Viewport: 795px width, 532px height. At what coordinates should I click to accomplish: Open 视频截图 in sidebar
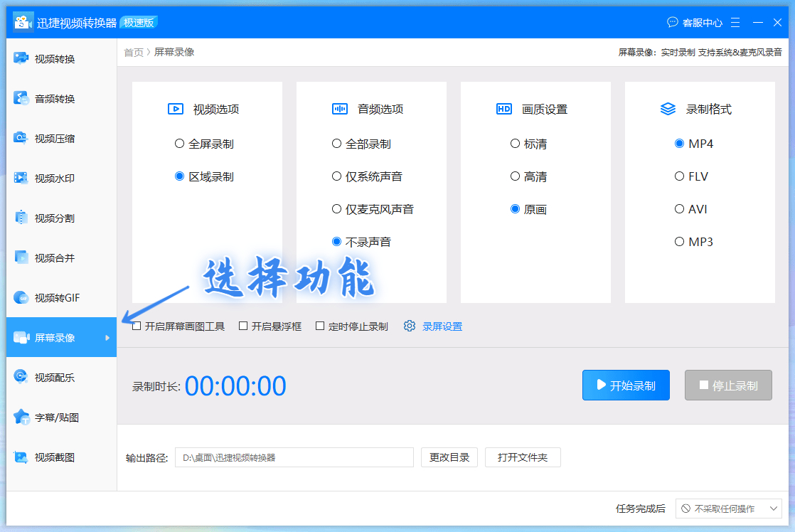tap(61, 457)
